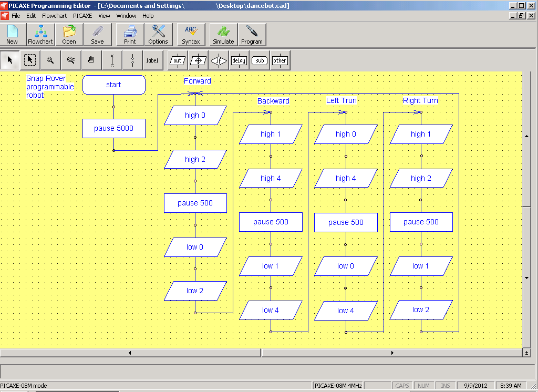
Task: Choose the marquee area select tool
Action: pos(30,60)
